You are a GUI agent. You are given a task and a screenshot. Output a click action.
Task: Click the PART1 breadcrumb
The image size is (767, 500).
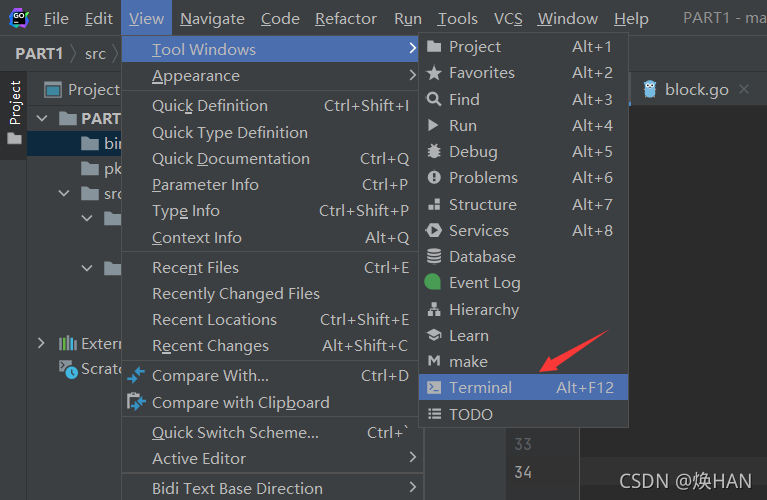click(x=39, y=53)
